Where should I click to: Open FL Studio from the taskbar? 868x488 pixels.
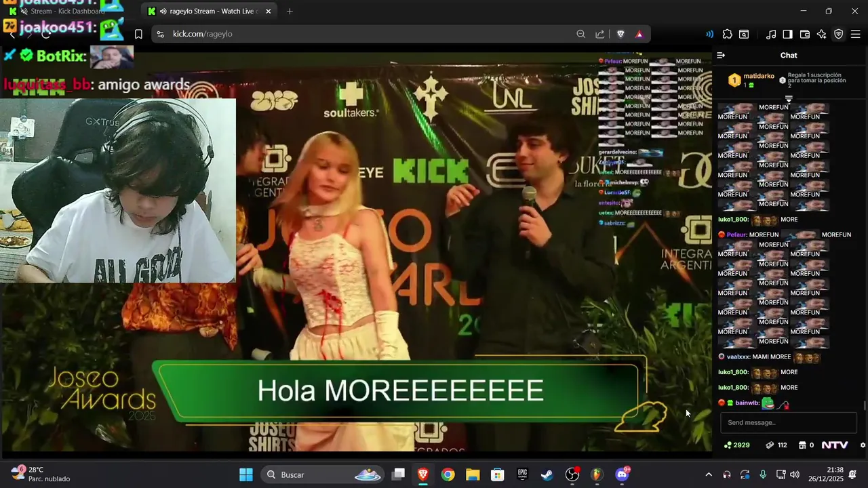pos(597,474)
